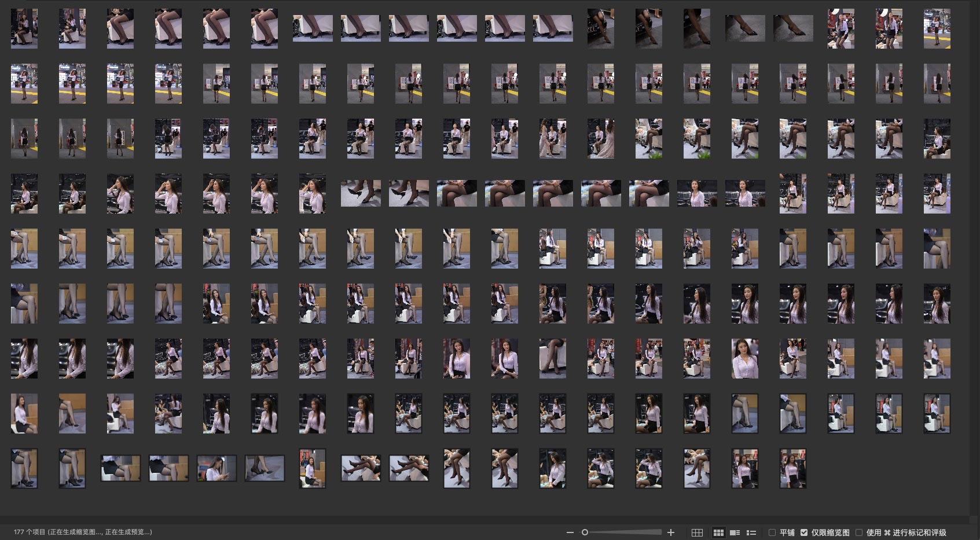Click the minus button to shrink thumbnails
Image resolution: width=980 pixels, height=540 pixels.
(x=570, y=532)
